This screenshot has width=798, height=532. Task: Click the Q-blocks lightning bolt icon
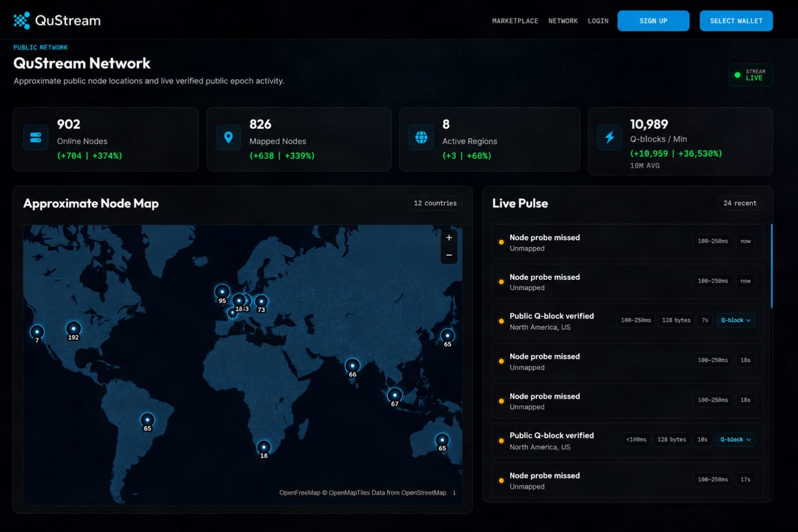point(610,138)
